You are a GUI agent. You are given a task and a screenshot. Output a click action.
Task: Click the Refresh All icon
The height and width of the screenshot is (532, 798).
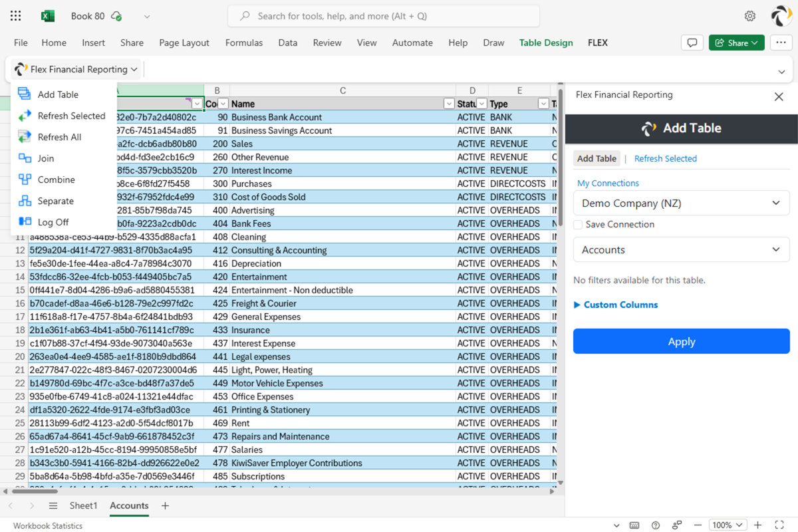coord(24,137)
